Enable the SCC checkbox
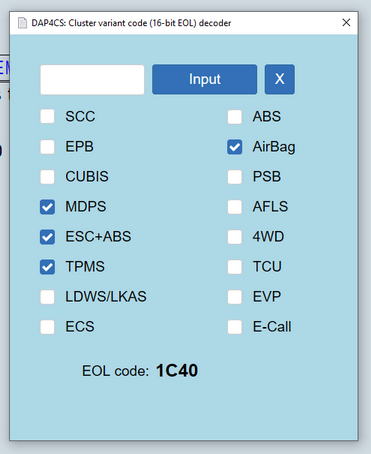The image size is (371, 454). 47,117
